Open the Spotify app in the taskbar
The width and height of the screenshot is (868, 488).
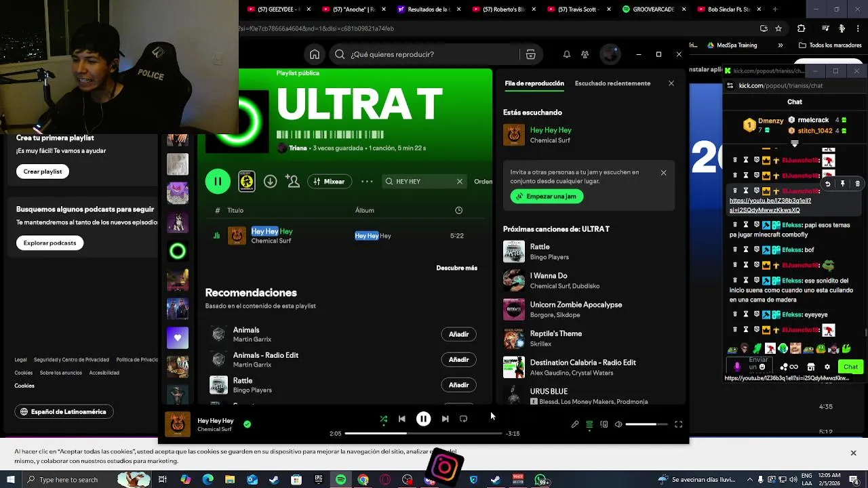point(340,480)
